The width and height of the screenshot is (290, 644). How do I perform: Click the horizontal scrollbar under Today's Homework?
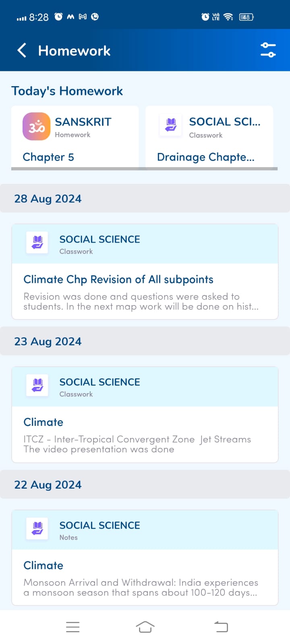pyautogui.click(x=144, y=169)
